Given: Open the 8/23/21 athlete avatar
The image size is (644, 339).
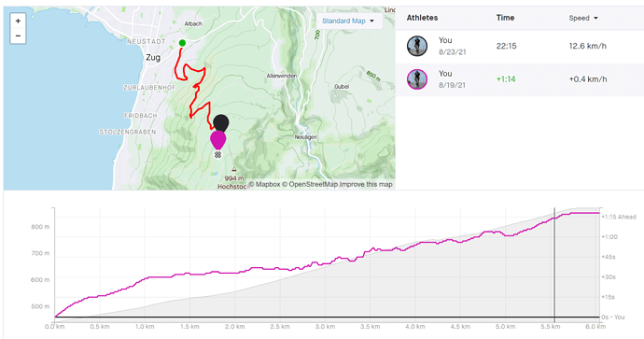Looking at the screenshot, I should click(417, 46).
